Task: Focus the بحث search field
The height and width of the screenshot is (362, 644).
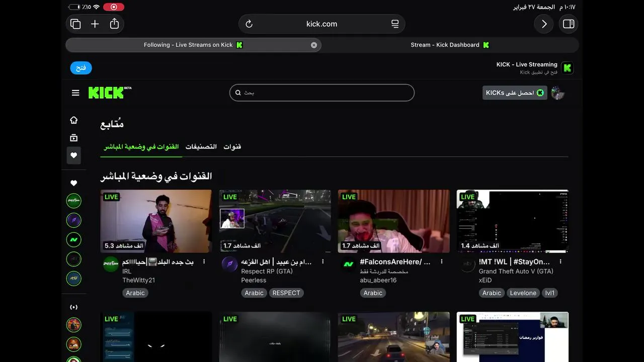Action: [322, 93]
